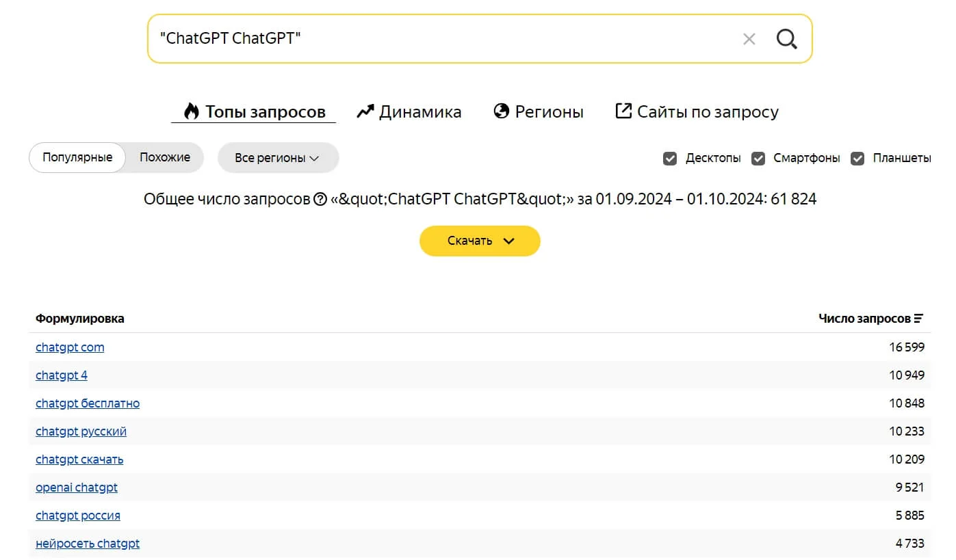Clear the search field with X icon
This screenshot has width=956, height=560.
749,39
